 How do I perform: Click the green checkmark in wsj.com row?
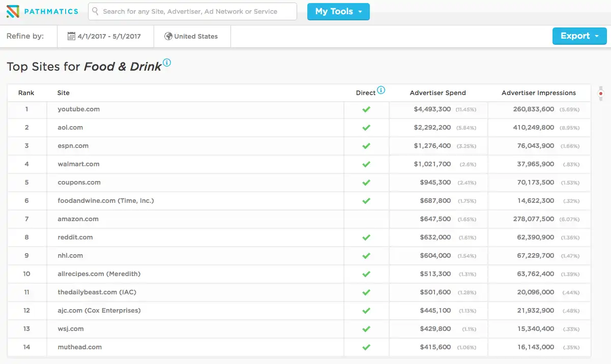click(x=366, y=329)
